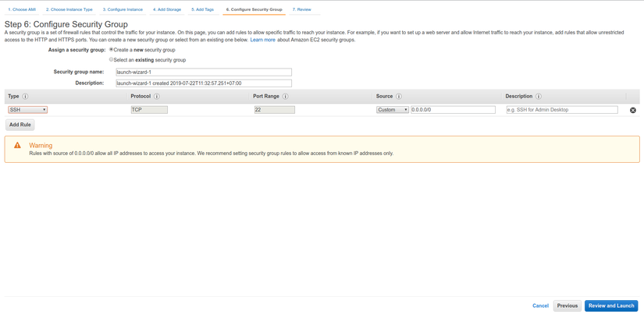Click the Previous button
Viewport: 644px width, 318px height.
pos(568,306)
